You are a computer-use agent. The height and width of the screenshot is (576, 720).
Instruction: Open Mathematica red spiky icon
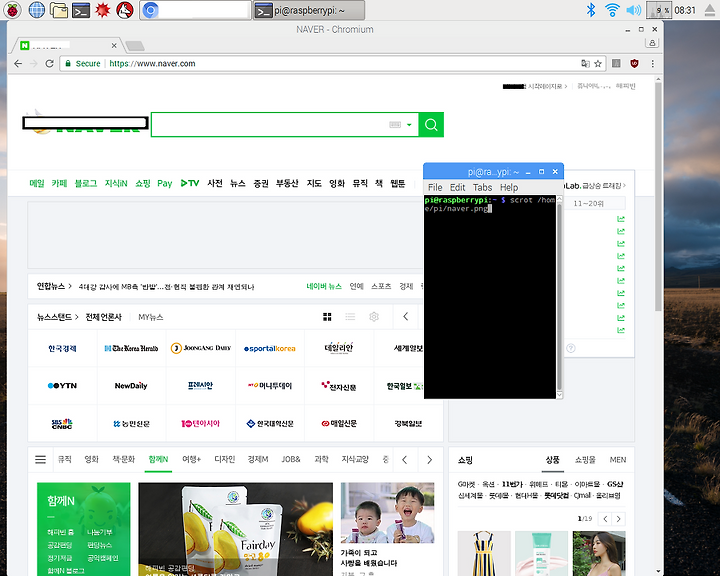tap(102, 10)
